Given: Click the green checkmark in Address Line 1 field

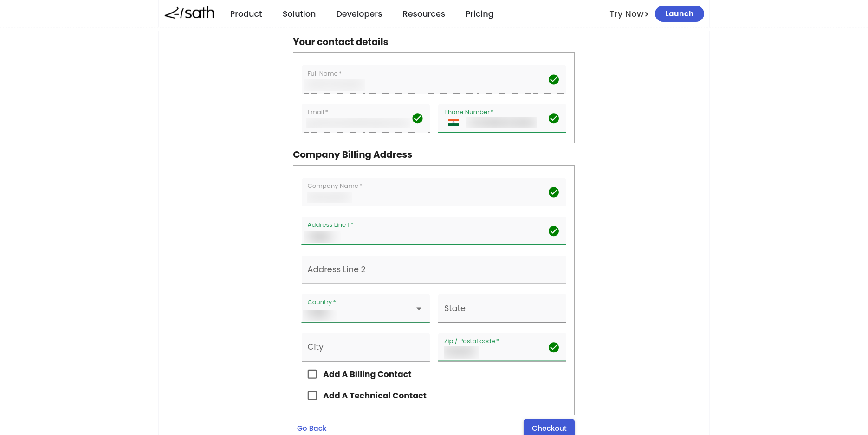Looking at the screenshot, I should coord(553,231).
